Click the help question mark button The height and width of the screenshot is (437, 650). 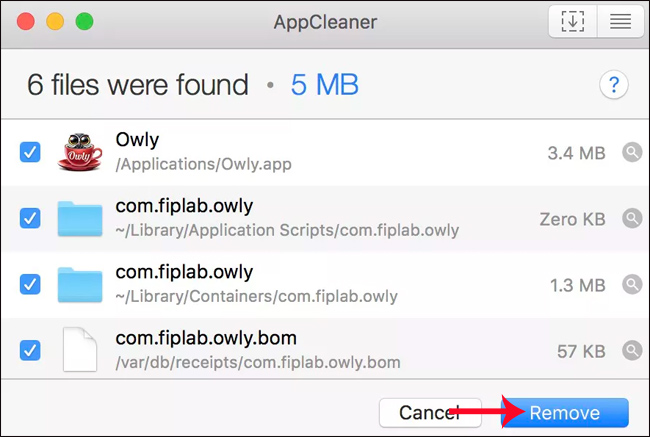(x=613, y=85)
